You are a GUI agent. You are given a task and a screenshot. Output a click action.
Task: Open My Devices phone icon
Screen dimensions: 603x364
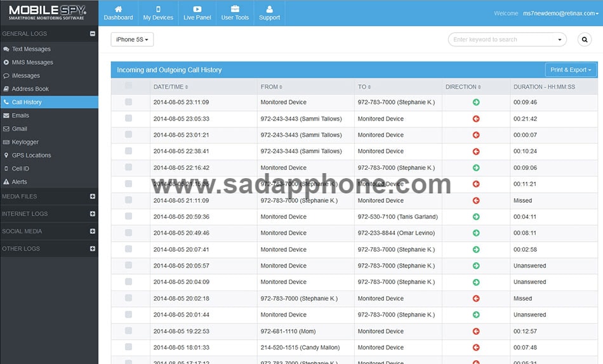click(158, 10)
